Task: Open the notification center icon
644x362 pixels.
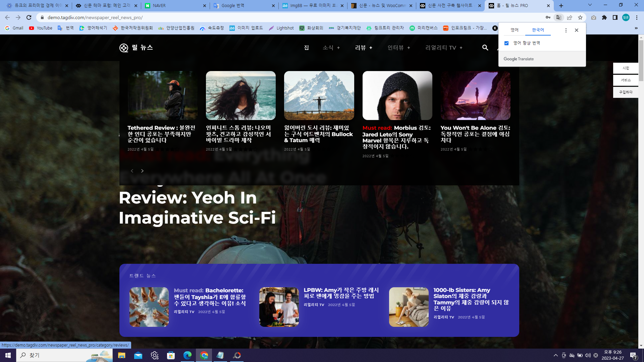Action: click(633, 355)
